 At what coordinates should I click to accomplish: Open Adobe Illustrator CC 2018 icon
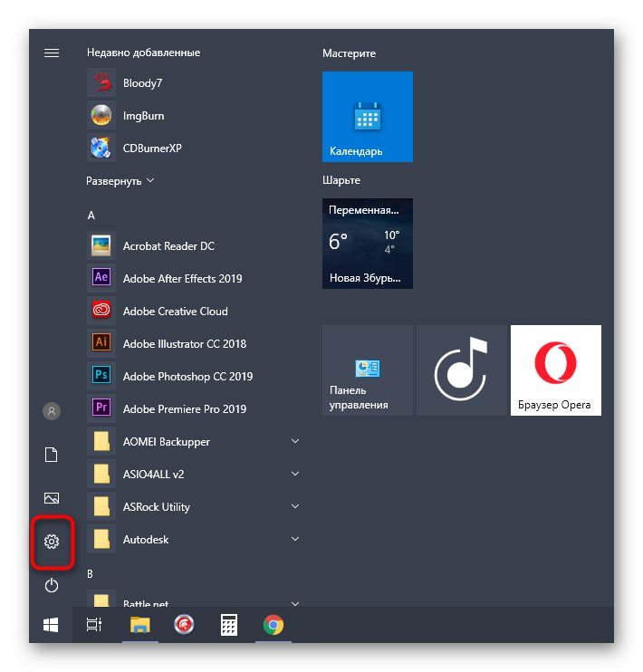point(101,343)
